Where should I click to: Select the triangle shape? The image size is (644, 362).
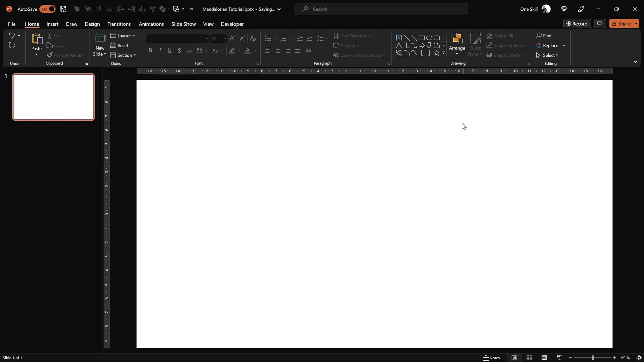click(399, 45)
